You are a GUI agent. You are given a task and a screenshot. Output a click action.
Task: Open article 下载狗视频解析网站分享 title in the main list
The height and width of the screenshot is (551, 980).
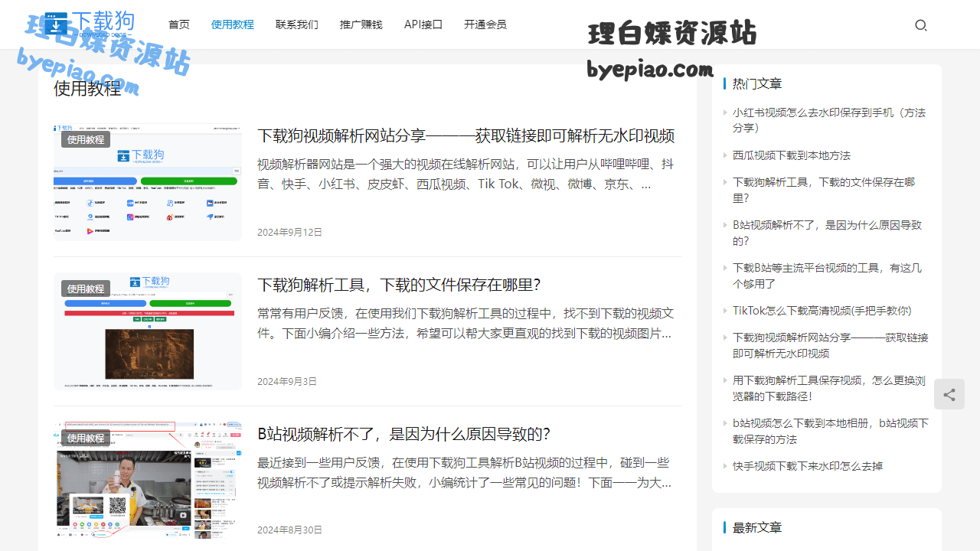point(465,136)
